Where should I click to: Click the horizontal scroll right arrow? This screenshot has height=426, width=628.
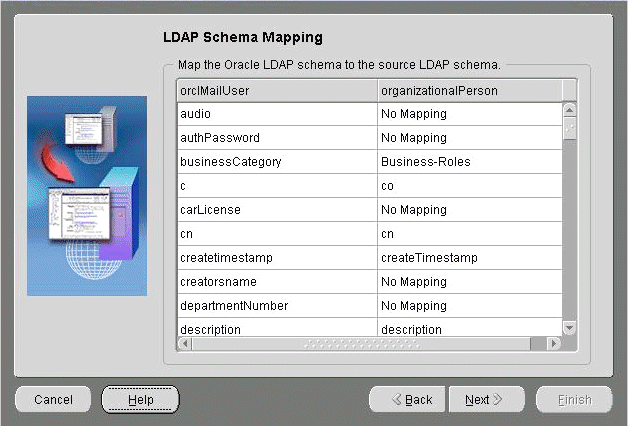[554, 344]
